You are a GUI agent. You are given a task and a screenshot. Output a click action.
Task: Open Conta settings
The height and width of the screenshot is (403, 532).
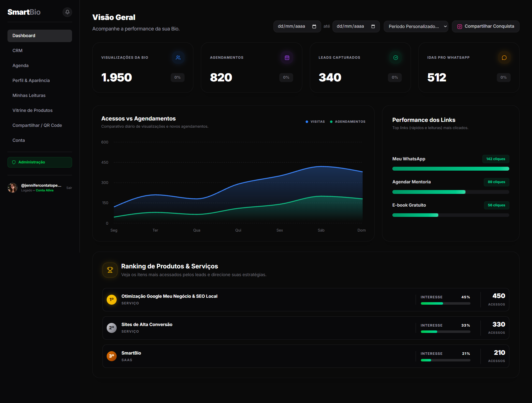click(x=40, y=140)
